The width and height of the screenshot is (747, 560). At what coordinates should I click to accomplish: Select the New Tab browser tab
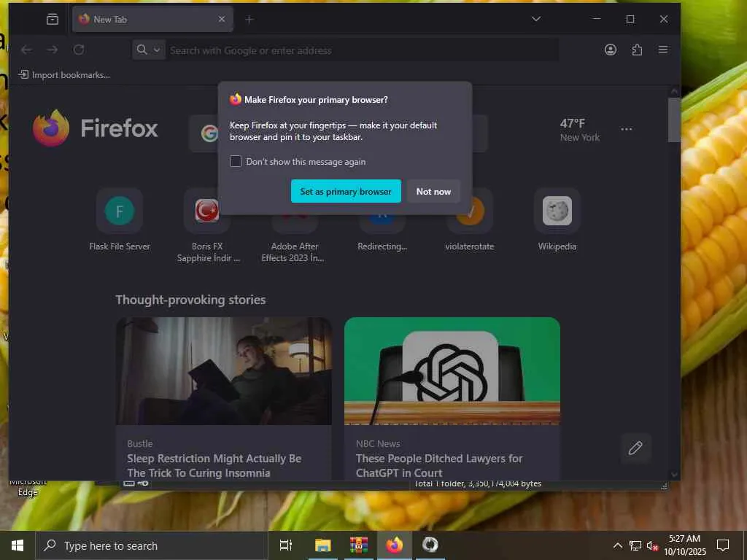click(152, 19)
